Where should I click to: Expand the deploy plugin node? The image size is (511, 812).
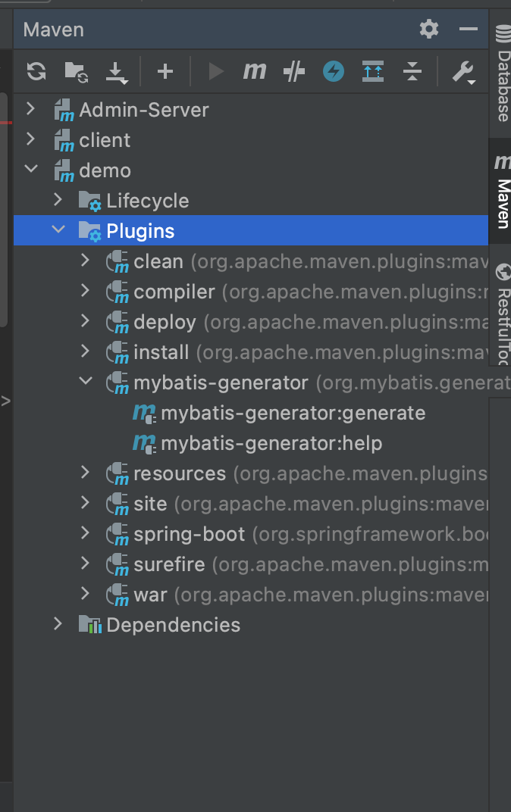pyautogui.click(x=86, y=320)
